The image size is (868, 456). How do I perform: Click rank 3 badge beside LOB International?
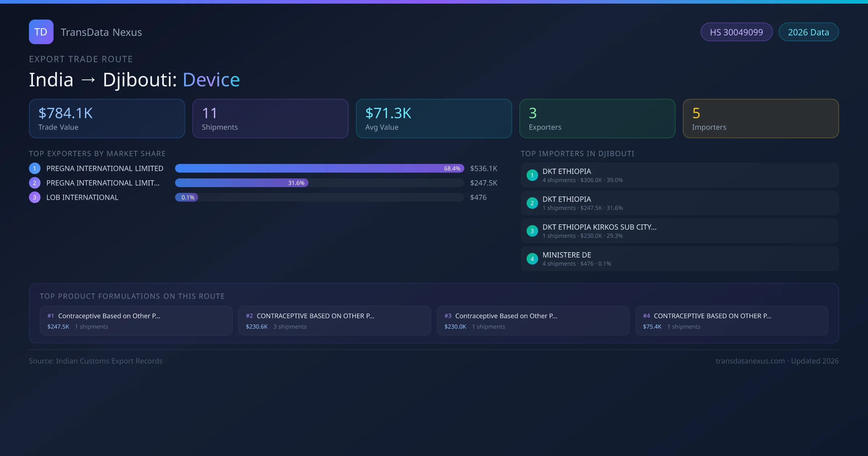click(x=35, y=197)
